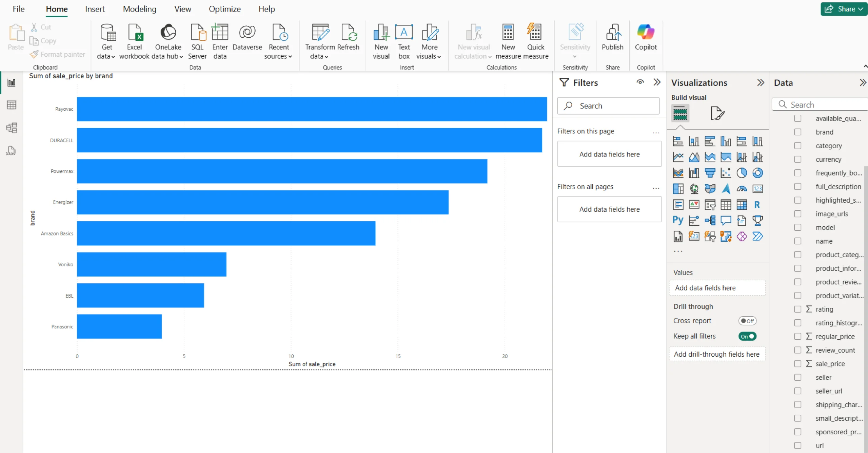This screenshot has width=868, height=453.
Task: Collapse the Data pane chevrons
Action: (863, 82)
